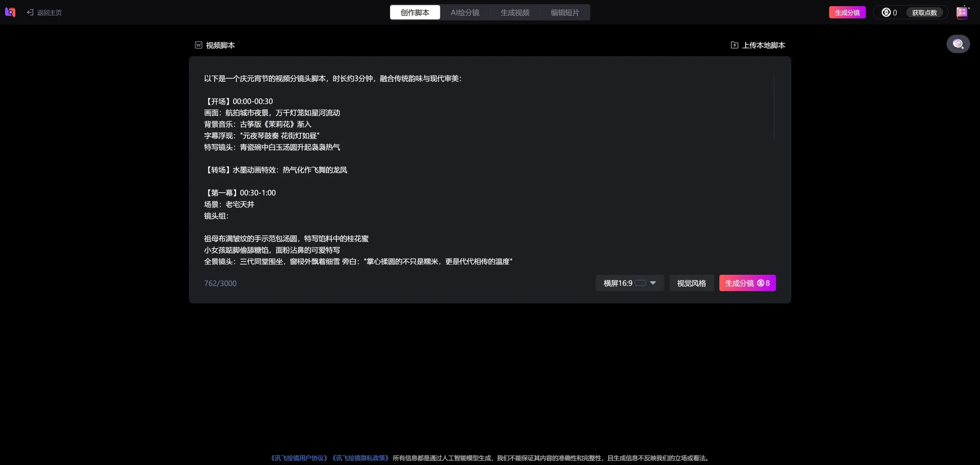Screen dimensions: 980x465
Task: Click the upload icon beside 上传本地脚本
Action: coord(734,45)
